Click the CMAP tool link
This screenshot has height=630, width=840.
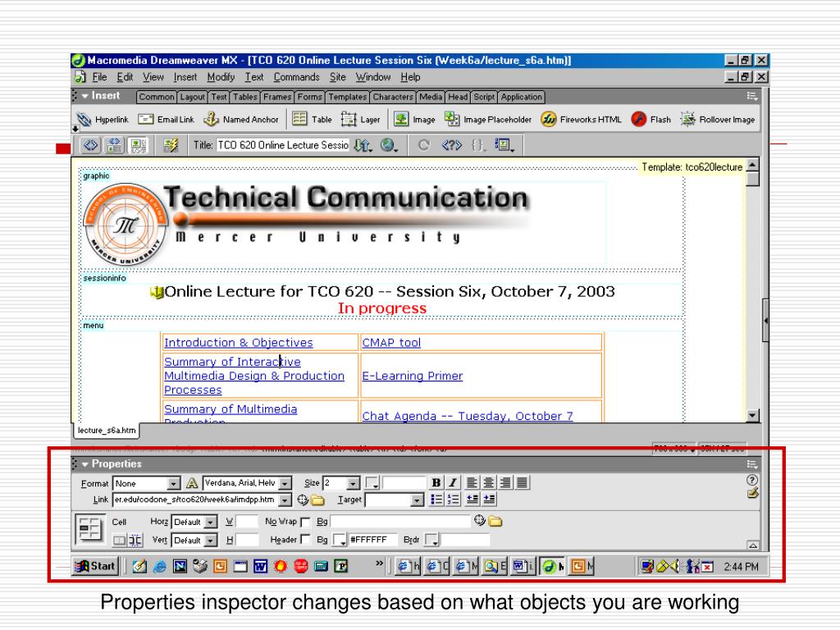[x=391, y=342]
